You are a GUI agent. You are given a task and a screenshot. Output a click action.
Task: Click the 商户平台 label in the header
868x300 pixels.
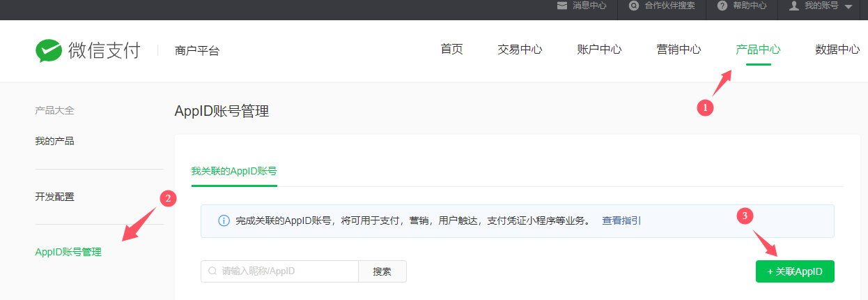(x=197, y=51)
